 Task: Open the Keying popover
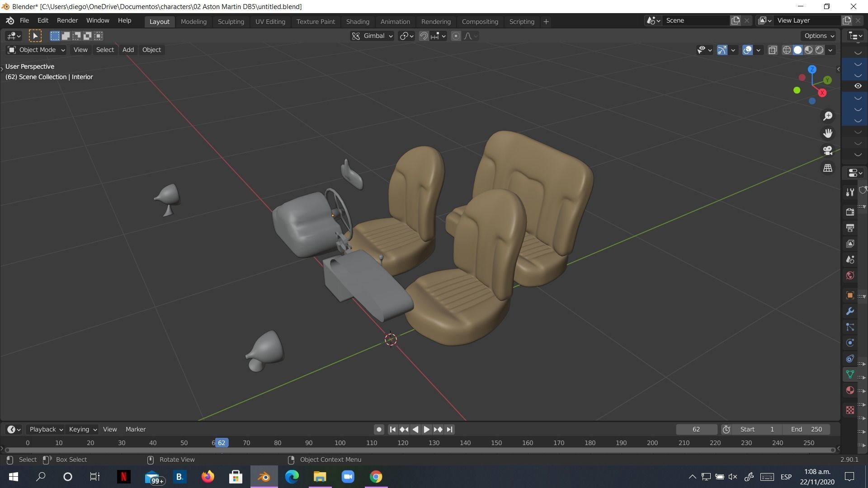[82, 429]
